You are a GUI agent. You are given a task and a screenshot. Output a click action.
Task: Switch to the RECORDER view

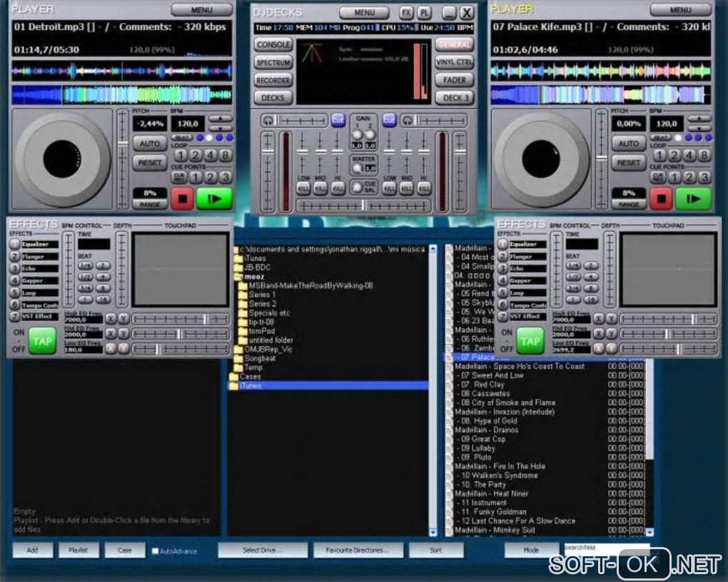pyautogui.click(x=273, y=80)
